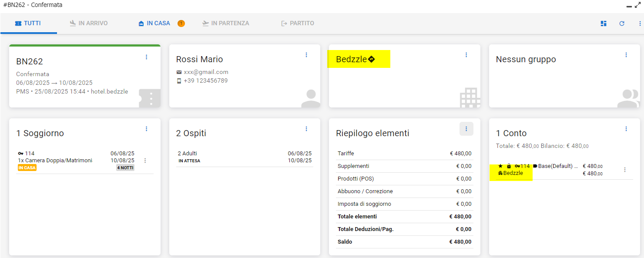Click the xxx@gmail.com email address
Viewport: 644px width, 258px height.
click(x=206, y=72)
